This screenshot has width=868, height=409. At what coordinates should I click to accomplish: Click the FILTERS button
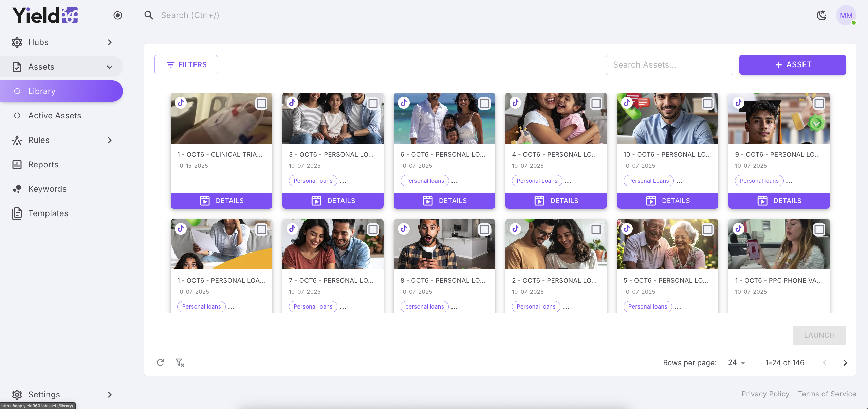click(x=186, y=64)
